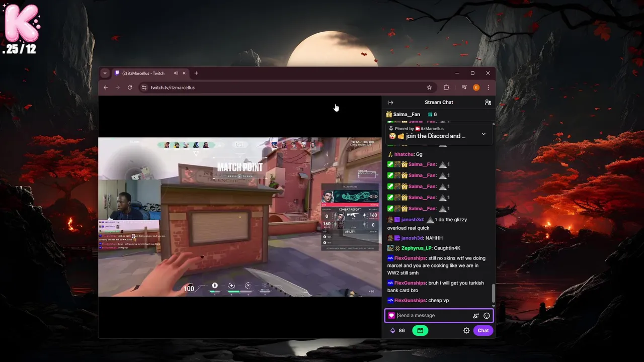Click the CaughtIn4K message text
This screenshot has height=362, width=644.
448,248
